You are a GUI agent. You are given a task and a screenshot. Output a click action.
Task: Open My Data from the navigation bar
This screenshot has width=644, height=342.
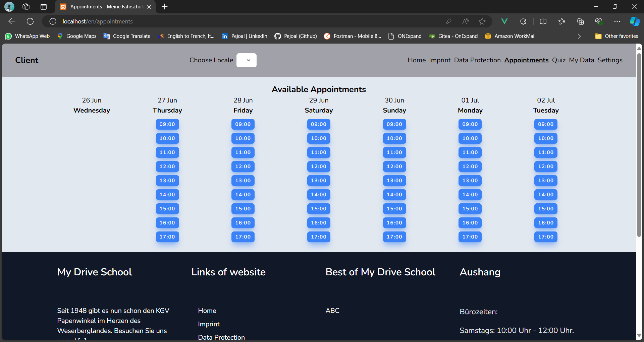581,60
